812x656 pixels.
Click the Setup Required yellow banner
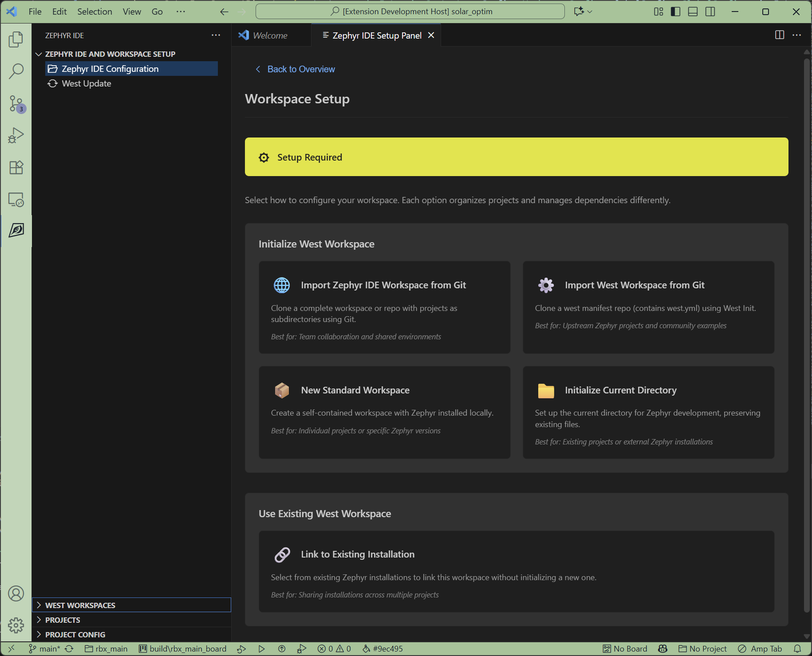coord(516,157)
